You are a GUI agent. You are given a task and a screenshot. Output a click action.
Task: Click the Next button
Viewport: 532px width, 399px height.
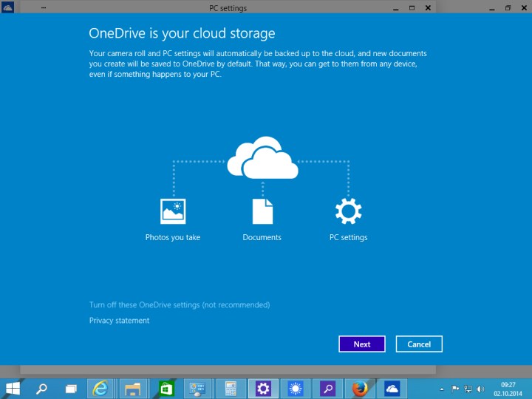pos(361,344)
